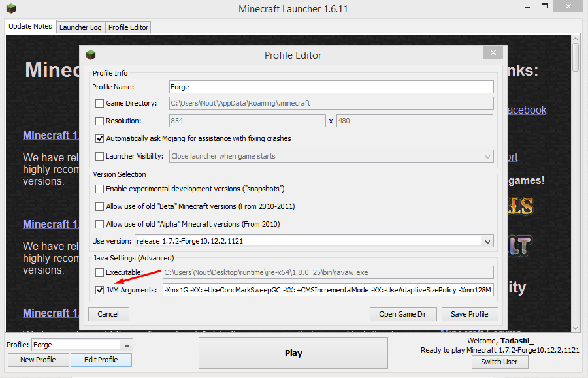Click the Cancel button in Profile Editor
588x378 pixels.
coord(108,314)
